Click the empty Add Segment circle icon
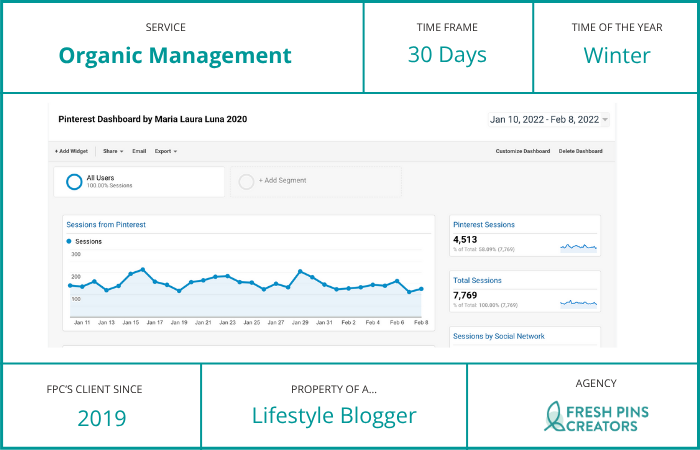Screen dimensions: 700x450 [246, 181]
